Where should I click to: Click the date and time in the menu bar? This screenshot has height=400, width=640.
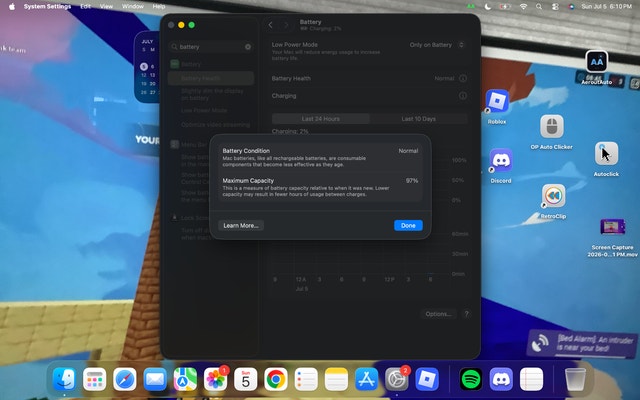[x=607, y=7]
